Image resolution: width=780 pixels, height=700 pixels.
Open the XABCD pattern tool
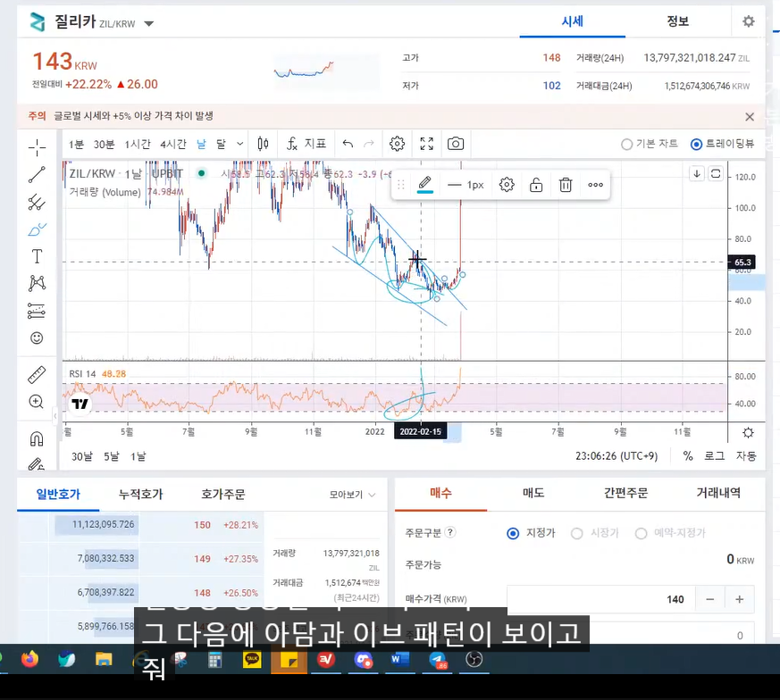[x=37, y=283]
